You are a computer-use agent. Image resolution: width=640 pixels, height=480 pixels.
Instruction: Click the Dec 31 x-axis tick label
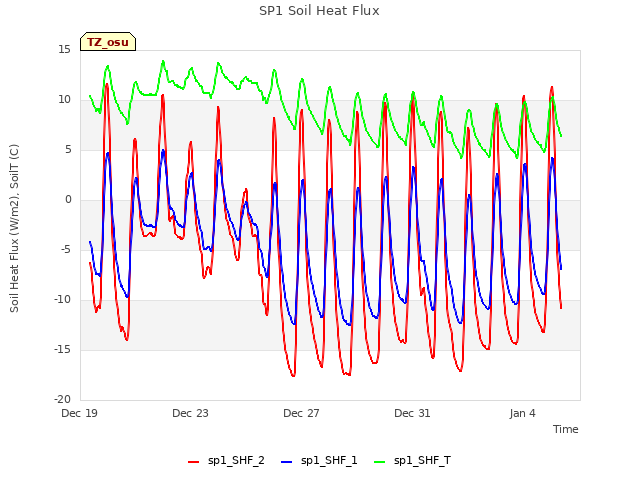(x=412, y=413)
